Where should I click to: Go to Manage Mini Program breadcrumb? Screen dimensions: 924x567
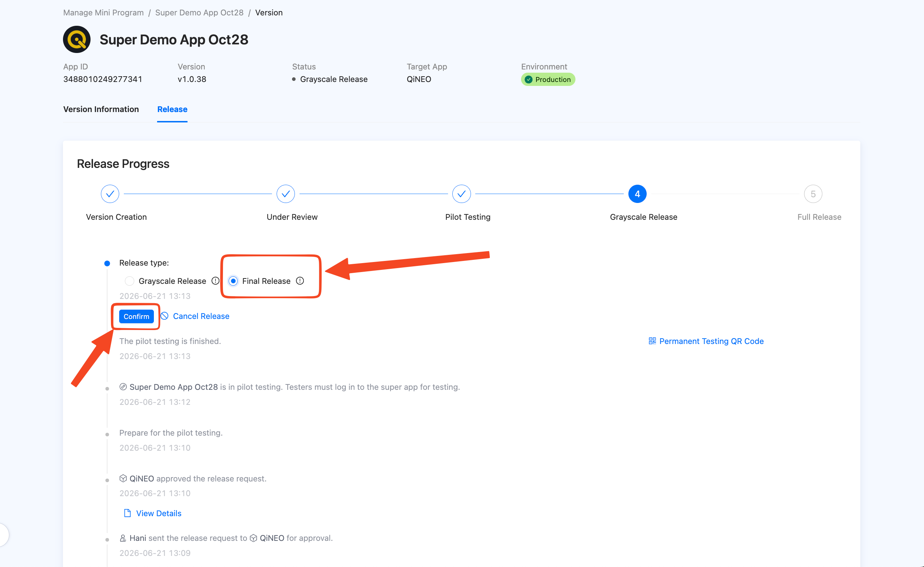[103, 13]
